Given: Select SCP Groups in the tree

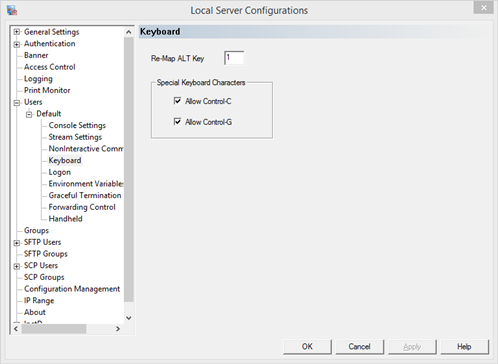Looking at the screenshot, I should click(44, 277).
